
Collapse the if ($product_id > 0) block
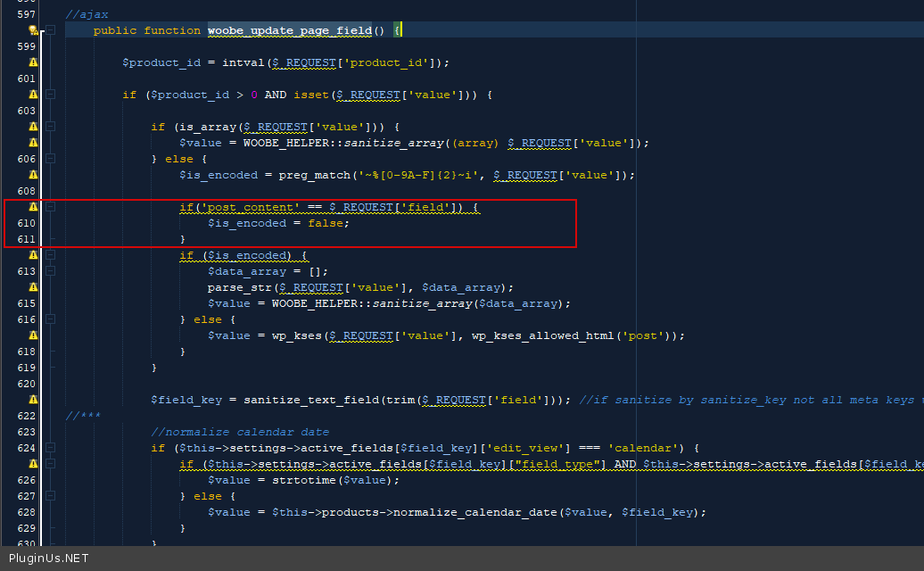51,95
